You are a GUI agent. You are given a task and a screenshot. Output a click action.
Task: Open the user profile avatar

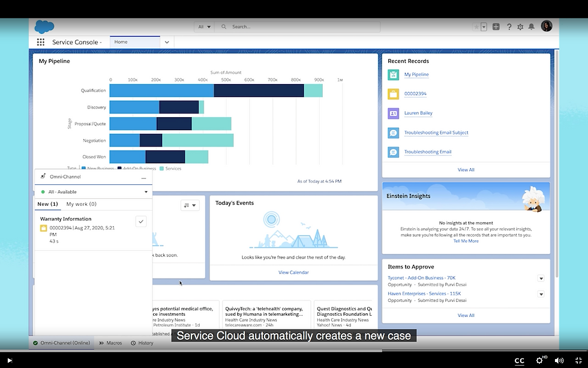547,26
